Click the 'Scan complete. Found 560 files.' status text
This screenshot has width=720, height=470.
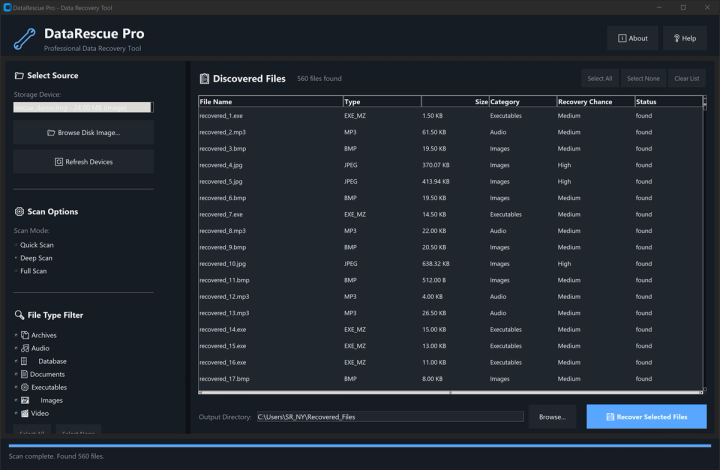click(56, 456)
